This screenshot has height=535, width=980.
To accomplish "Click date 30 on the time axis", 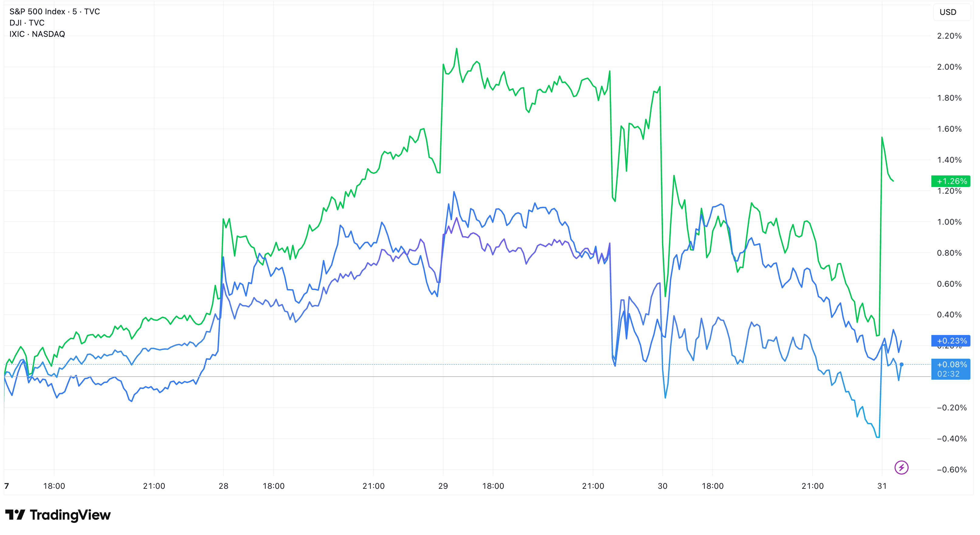I will pyautogui.click(x=662, y=486).
